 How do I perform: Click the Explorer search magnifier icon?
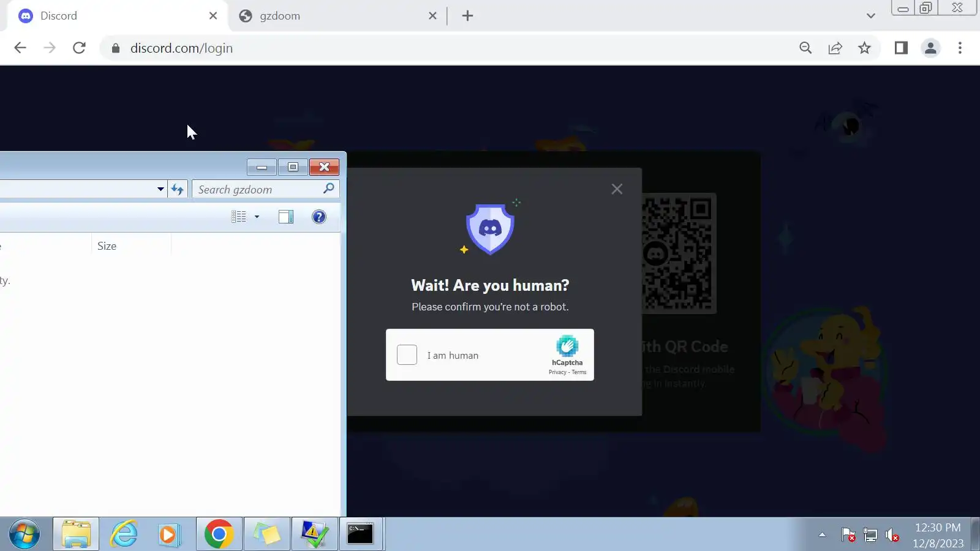pyautogui.click(x=329, y=189)
